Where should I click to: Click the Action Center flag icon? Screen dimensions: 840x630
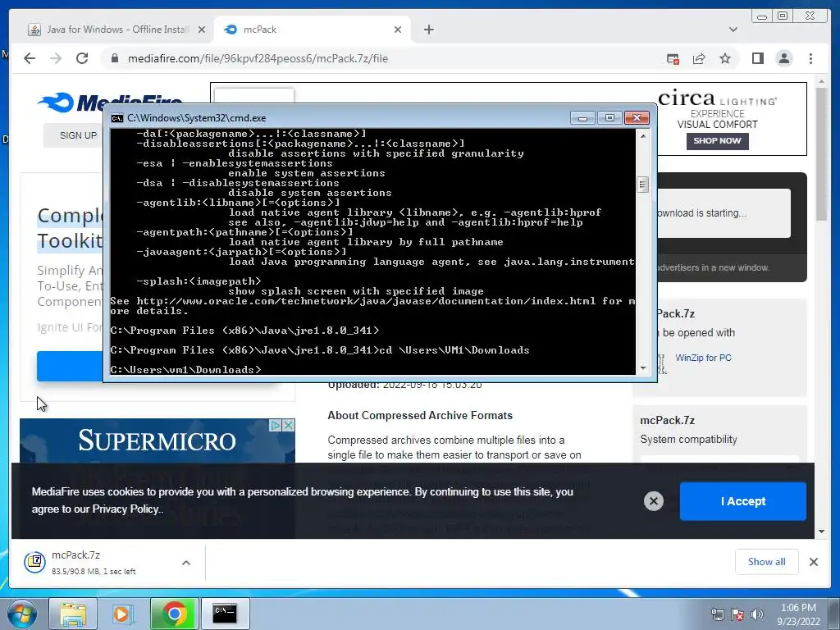(737, 614)
